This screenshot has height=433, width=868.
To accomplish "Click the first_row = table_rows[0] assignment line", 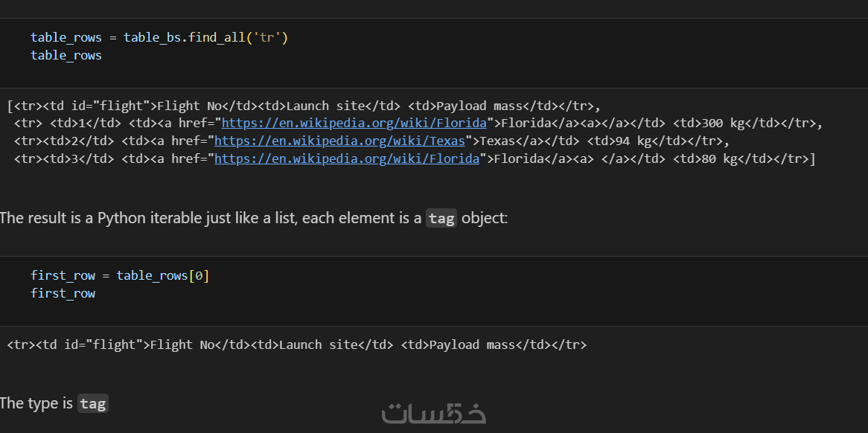I will [x=119, y=275].
